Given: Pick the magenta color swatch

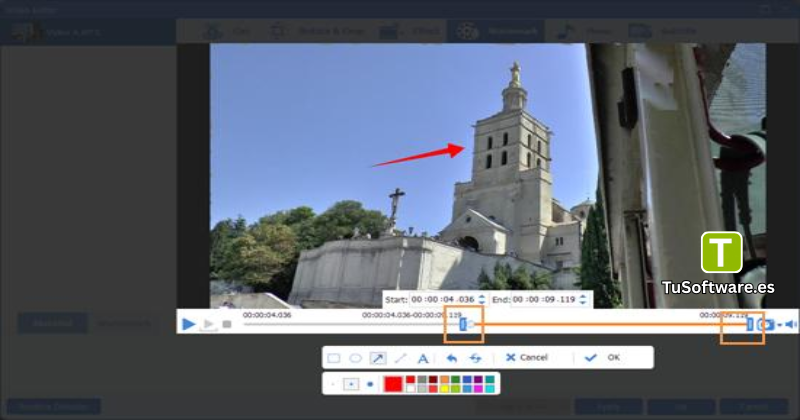Looking at the screenshot, I should 478,388.
